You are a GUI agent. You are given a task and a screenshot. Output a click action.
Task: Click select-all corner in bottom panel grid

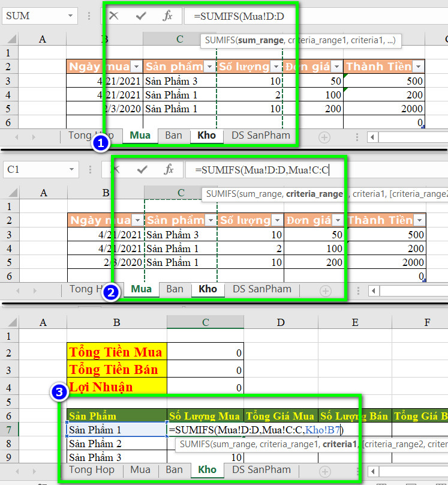(12, 322)
